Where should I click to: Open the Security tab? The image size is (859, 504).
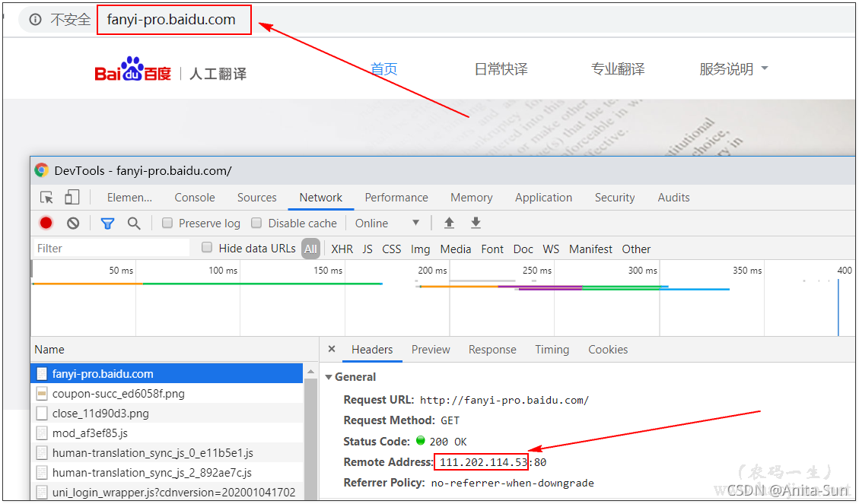click(615, 198)
